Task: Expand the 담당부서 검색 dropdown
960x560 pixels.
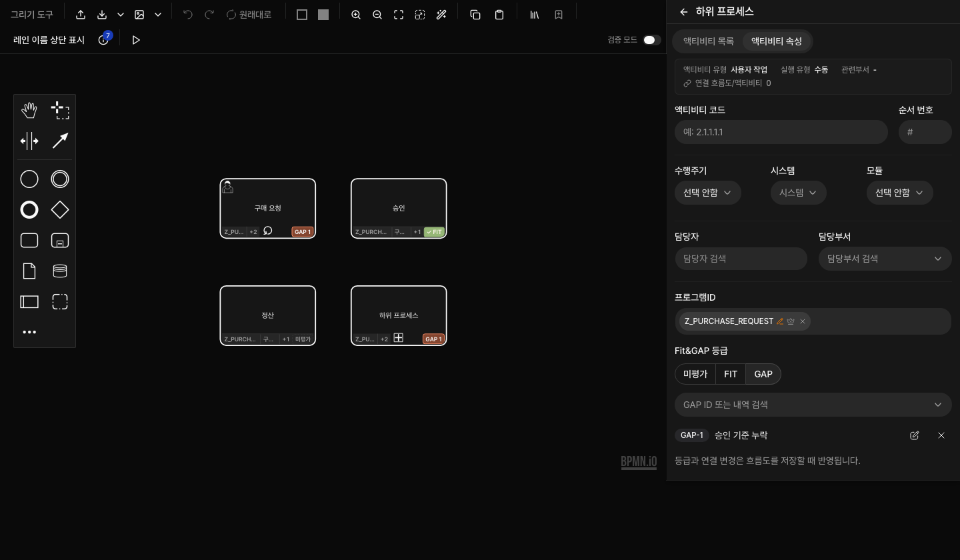Action: 885,259
